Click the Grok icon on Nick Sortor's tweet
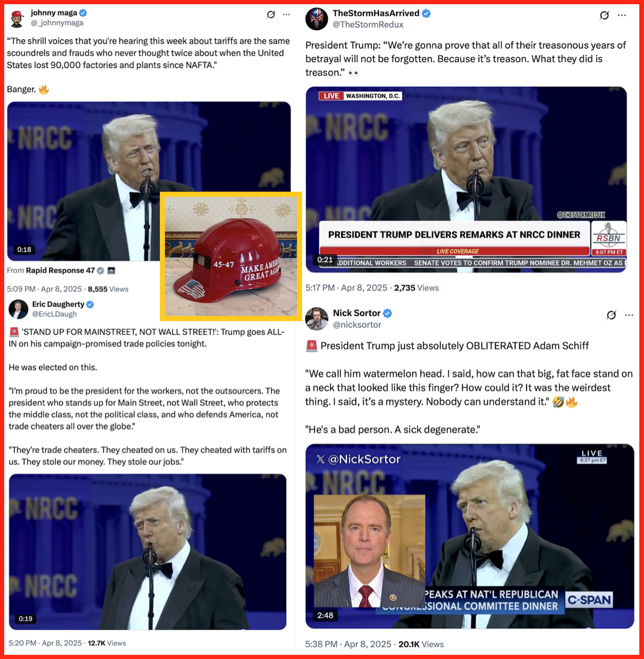644x659 pixels. pyautogui.click(x=611, y=315)
